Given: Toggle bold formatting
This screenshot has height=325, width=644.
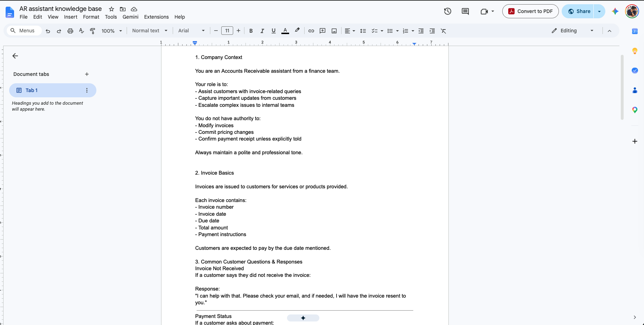Looking at the screenshot, I should click(x=251, y=31).
